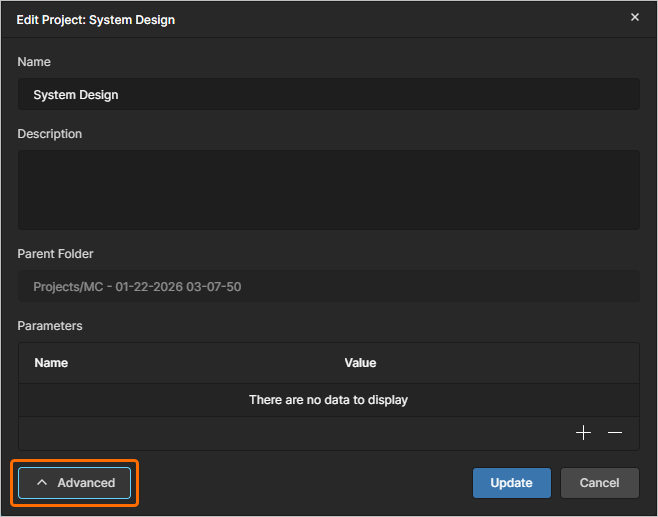658x517 pixels.
Task: Add a new parameter with plus icon
Action: click(584, 433)
